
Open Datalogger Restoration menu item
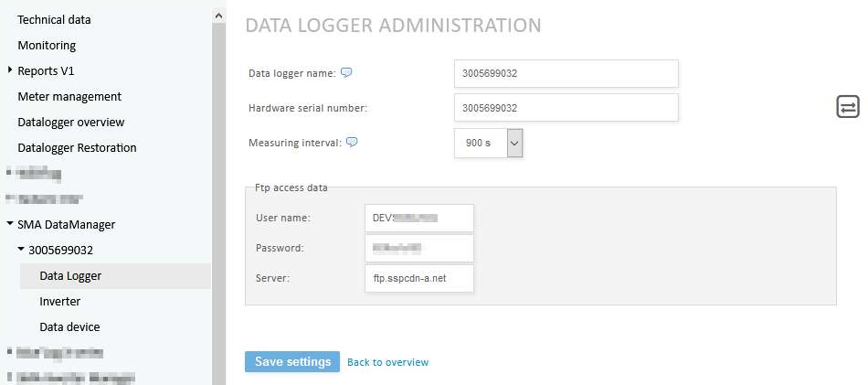tap(77, 147)
